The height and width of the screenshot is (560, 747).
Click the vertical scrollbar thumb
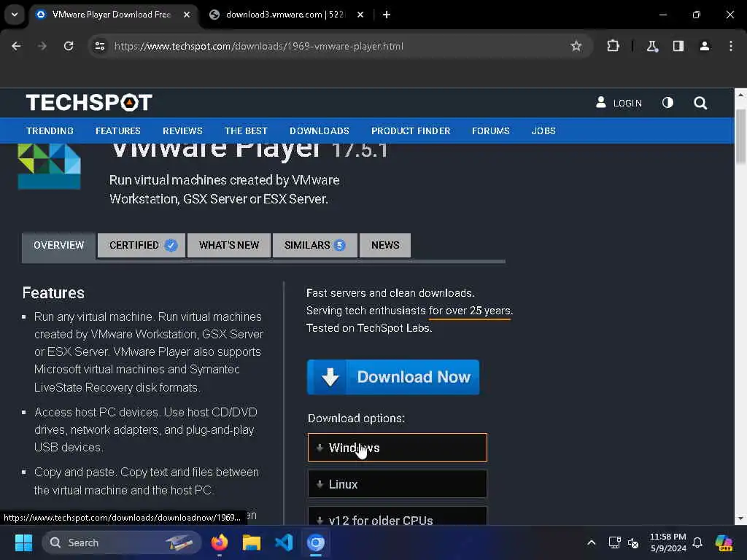click(x=740, y=136)
